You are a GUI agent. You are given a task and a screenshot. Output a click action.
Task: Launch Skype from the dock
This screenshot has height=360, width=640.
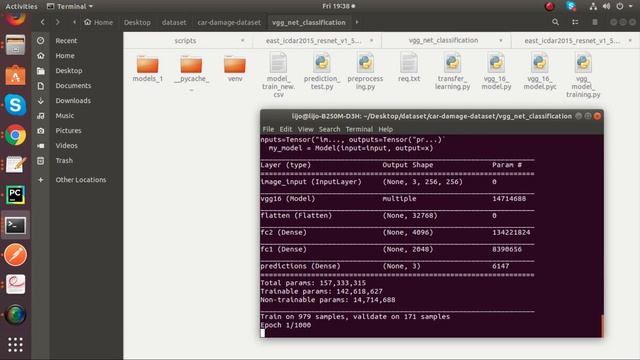15,105
